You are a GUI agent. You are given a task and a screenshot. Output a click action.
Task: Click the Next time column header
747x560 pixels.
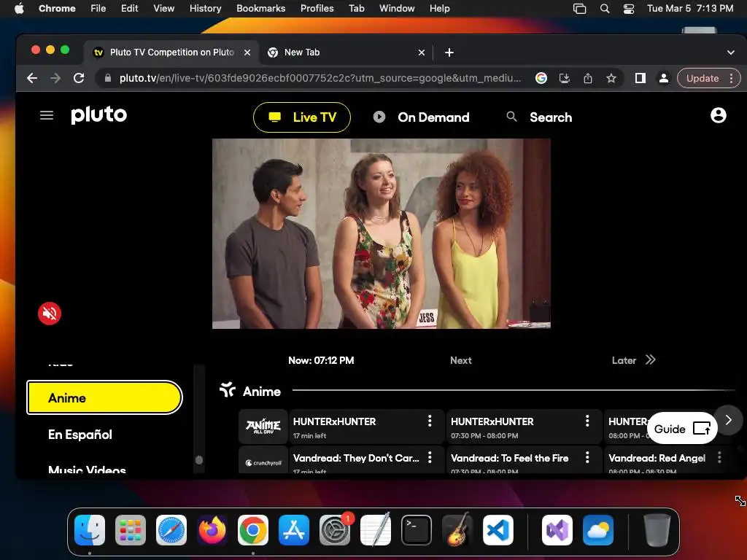coord(461,360)
